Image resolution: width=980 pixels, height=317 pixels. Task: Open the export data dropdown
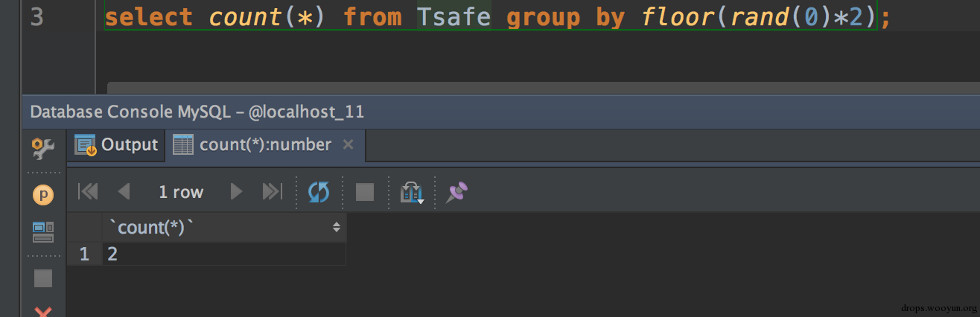tap(412, 193)
